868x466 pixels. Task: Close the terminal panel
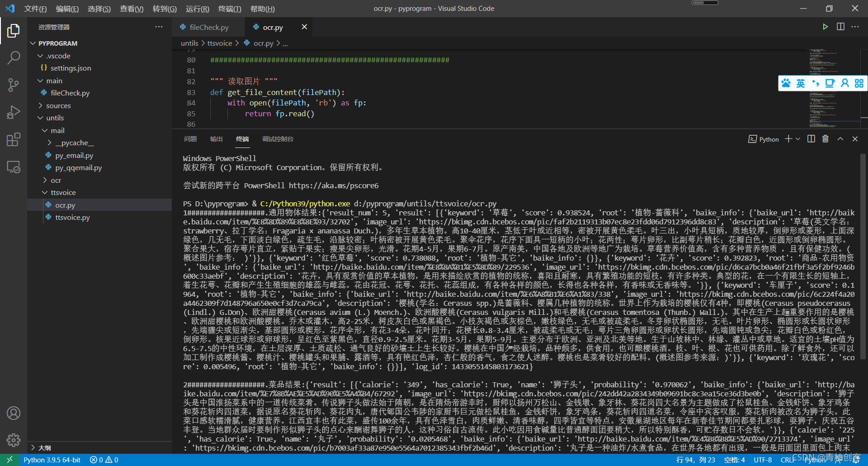point(855,139)
